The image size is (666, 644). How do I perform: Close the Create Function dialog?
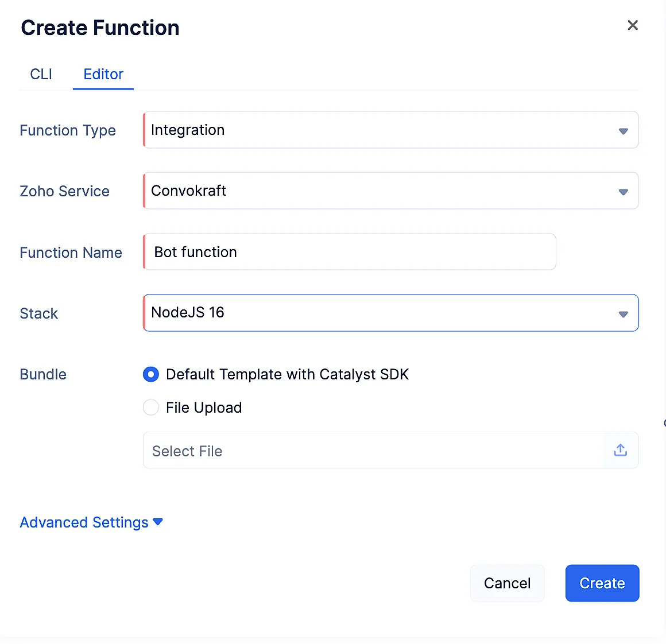633,25
